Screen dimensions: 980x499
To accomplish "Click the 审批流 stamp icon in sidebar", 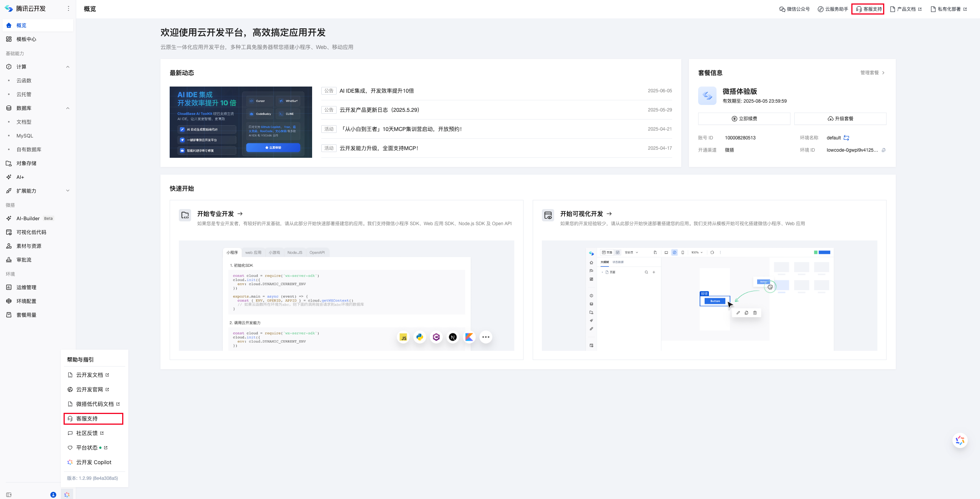I will click(x=9, y=260).
